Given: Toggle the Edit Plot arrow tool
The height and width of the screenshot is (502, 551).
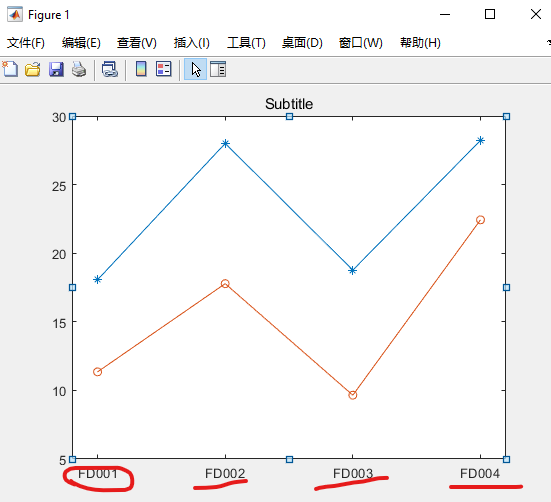Looking at the screenshot, I should coord(195,69).
